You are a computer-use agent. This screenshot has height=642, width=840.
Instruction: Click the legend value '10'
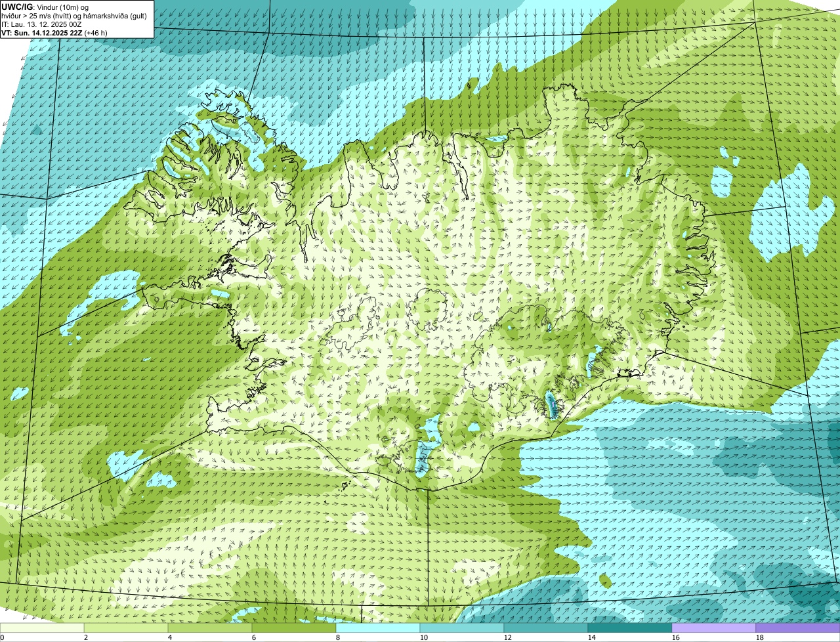pyautogui.click(x=424, y=637)
